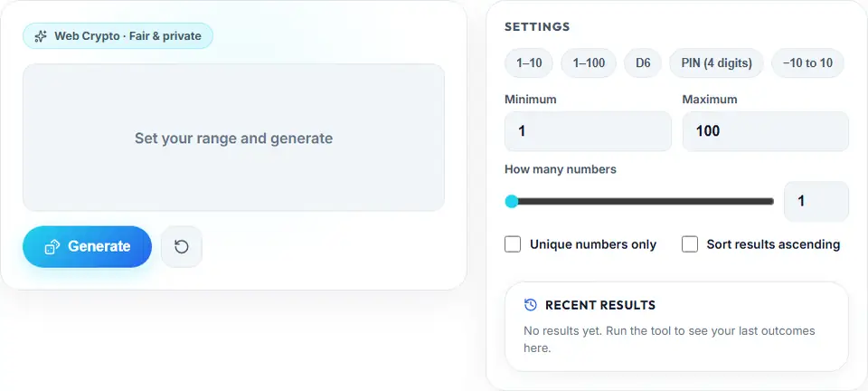
Task: Click the Web Crypto · Fair & private badge
Action: point(118,36)
